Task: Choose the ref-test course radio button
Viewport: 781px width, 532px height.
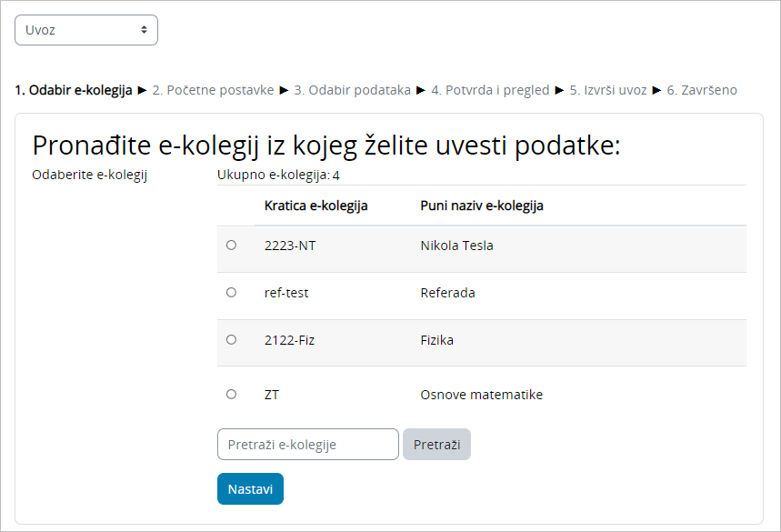Action: tap(231, 293)
